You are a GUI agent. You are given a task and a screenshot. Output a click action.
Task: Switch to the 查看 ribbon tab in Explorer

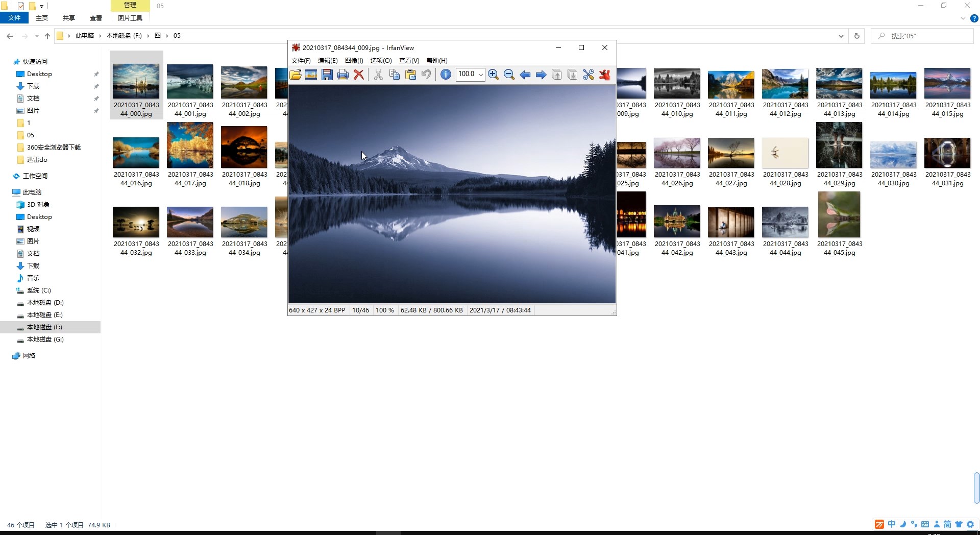(95, 18)
